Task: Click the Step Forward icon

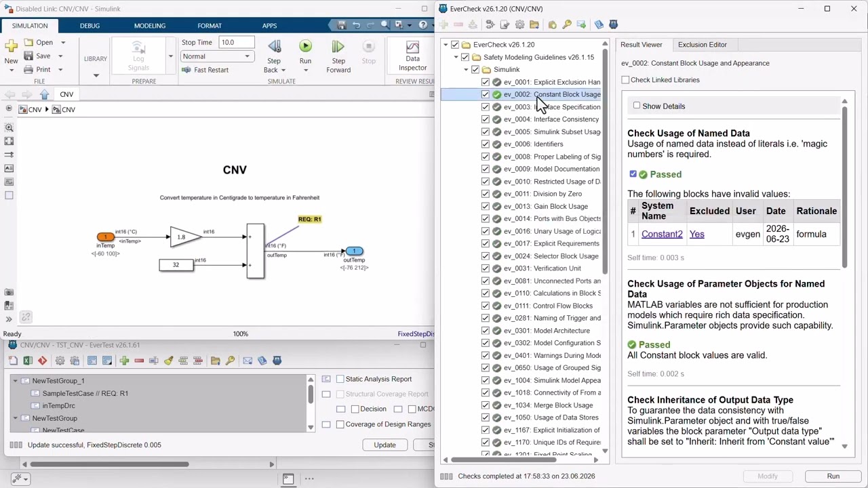Action: (x=338, y=46)
